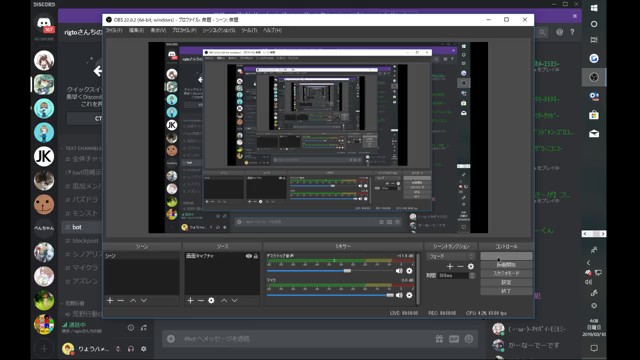Open Discord home icon

point(44,23)
